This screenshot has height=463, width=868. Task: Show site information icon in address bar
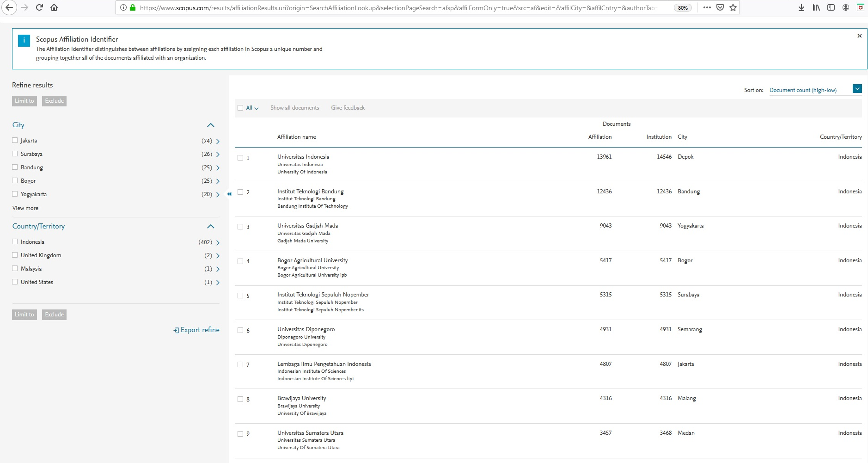coord(123,7)
